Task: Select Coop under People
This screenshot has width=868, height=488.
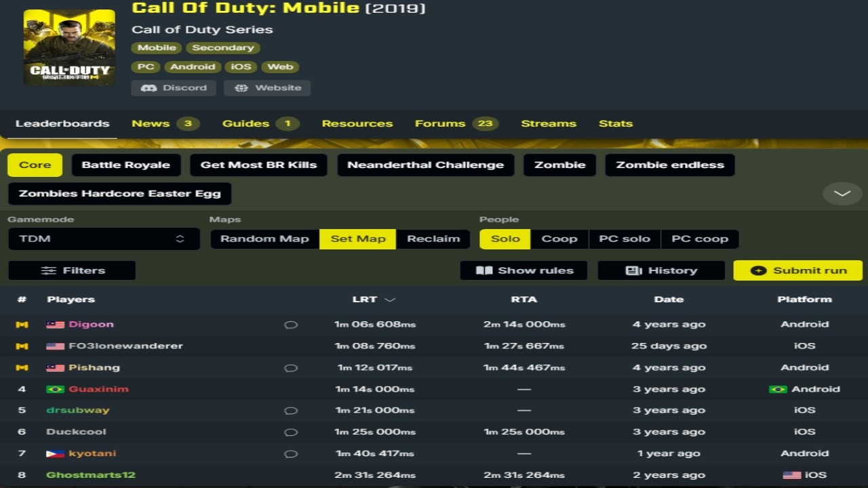Action: [x=559, y=239]
